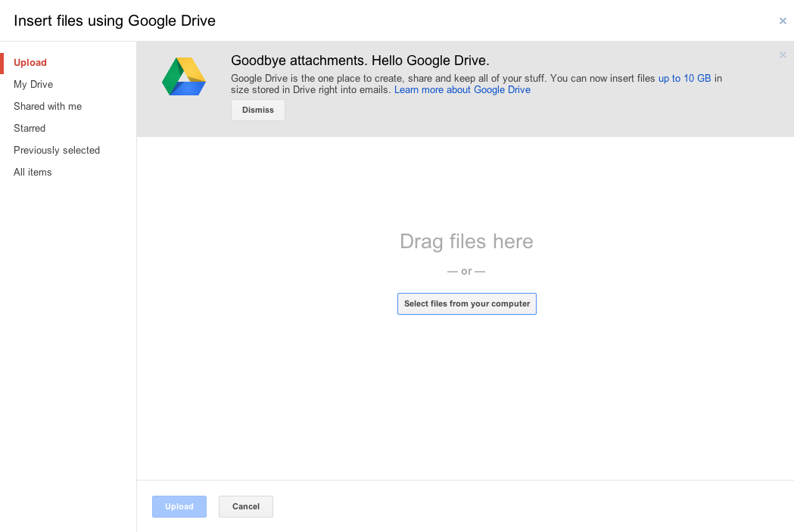The height and width of the screenshot is (532, 794).
Task: Cancel the file insert dialog
Action: pos(245,507)
